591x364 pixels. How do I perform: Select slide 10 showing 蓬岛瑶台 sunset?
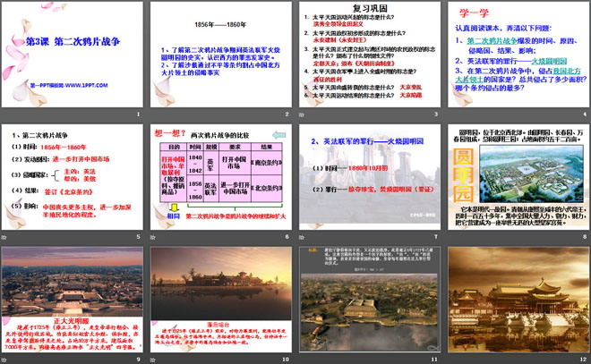(221, 300)
